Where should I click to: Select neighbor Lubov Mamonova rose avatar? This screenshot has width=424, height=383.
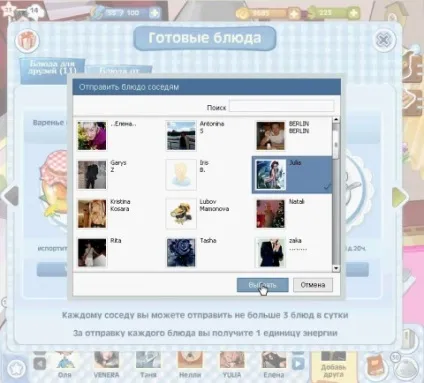(181, 214)
